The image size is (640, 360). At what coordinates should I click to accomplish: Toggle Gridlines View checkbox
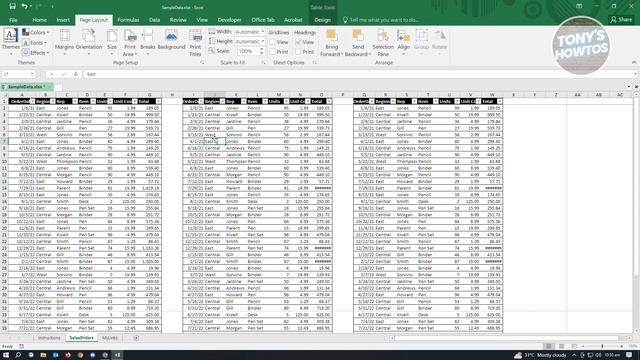click(x=273, y=42)
